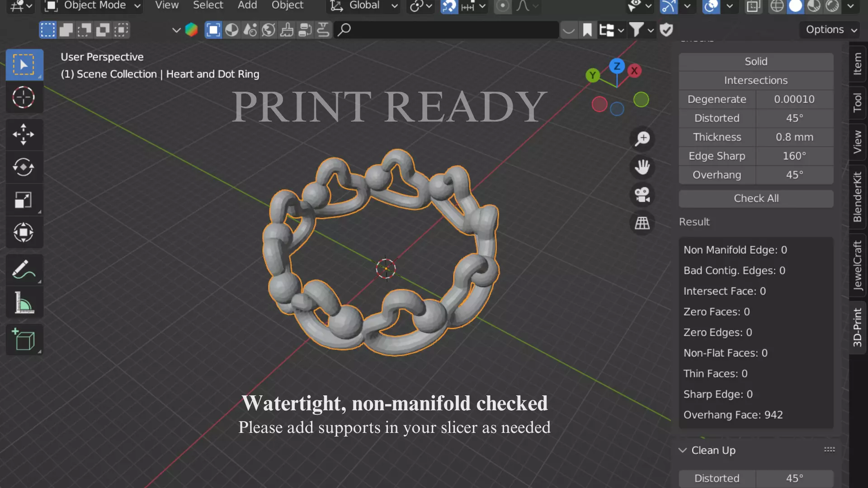
Task: Switch to the JewelCraft tab
Action: click(858, 266)
